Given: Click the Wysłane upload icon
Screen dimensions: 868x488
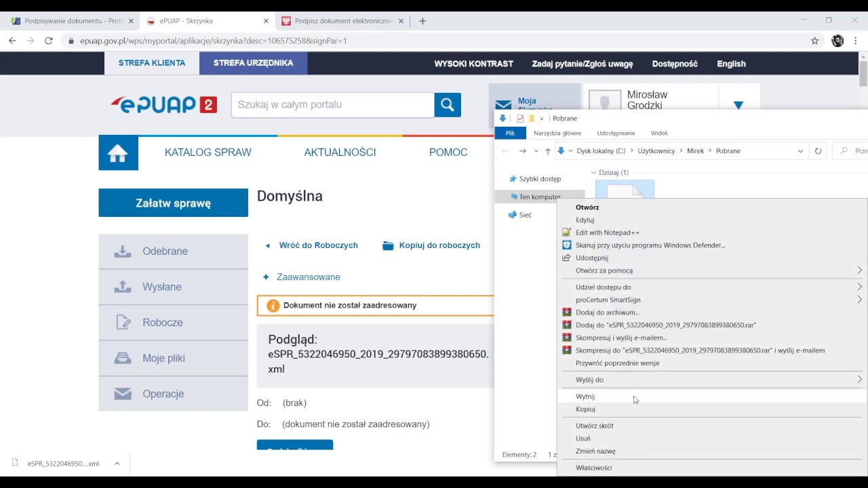Looking at the screenshot, I should tap(123, 287).
